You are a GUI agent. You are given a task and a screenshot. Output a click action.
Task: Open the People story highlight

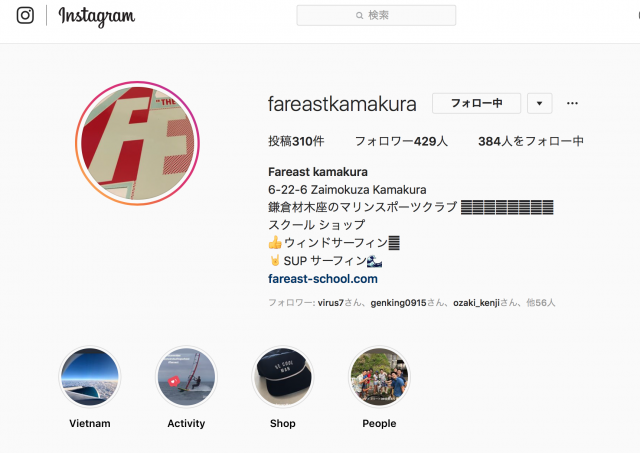379,377
